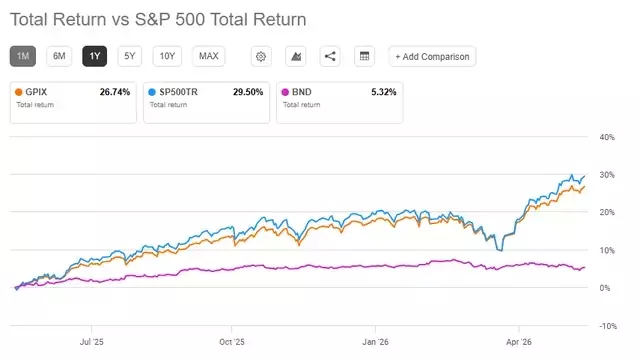Select the 1Y time range
640x362 pixels.
[95, 56]
